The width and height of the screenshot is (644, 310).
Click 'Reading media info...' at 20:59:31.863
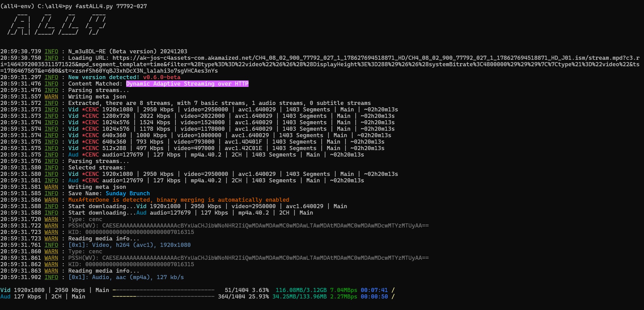(104, 271)
